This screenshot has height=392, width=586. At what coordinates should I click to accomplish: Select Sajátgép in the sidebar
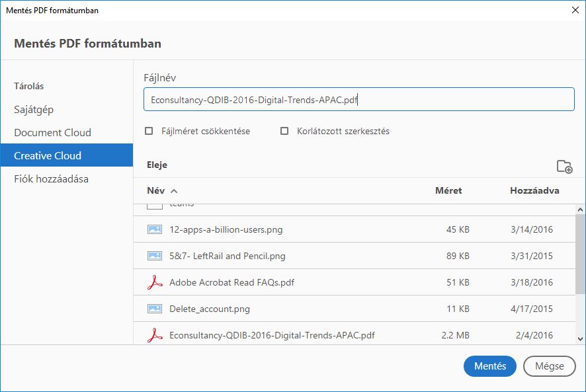click(x=34, y=109)
